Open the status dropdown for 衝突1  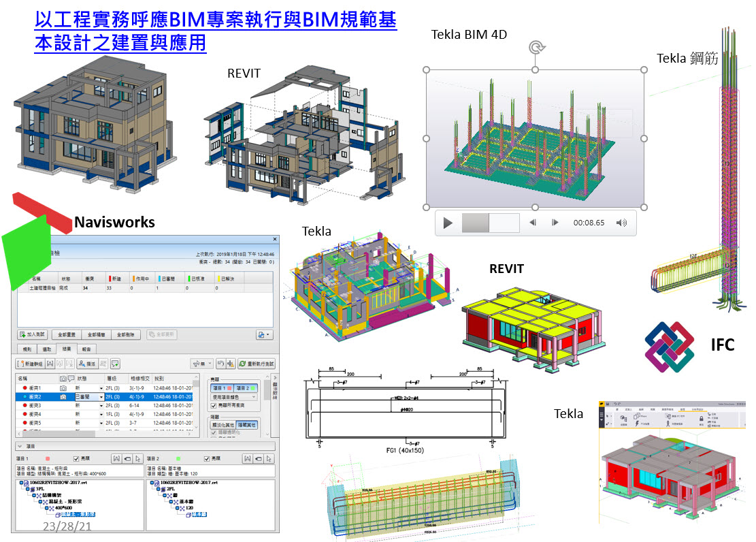tap(101, 388)
